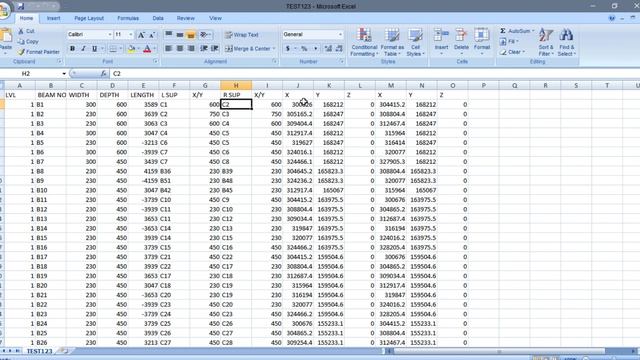Open Font dialog box launcher

[156, 61]
